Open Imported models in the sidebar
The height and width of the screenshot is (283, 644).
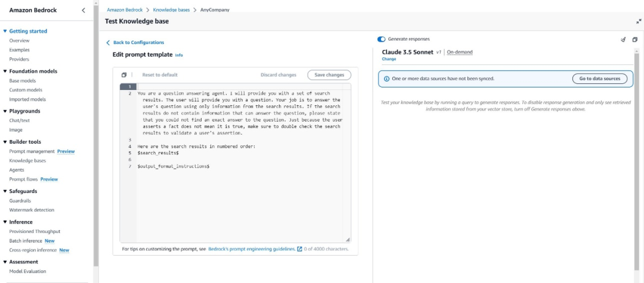(27, 99)
